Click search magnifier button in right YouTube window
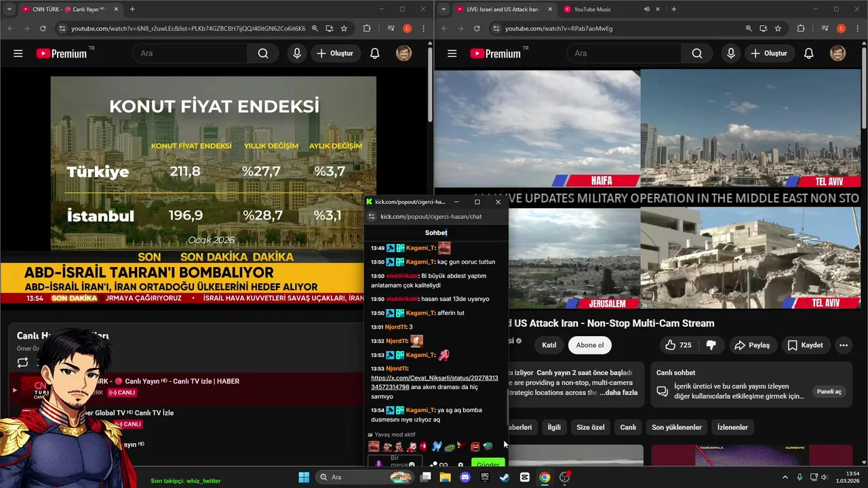Image resolution: width=868 pixels, height=488 pixels. tap(697, 54)
